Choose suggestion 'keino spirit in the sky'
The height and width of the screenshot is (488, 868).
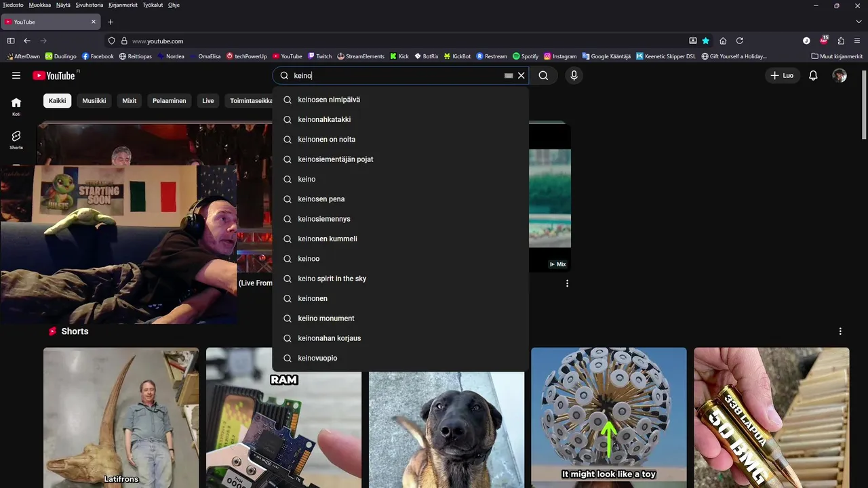pyautogui.click(x=400, y=279)
